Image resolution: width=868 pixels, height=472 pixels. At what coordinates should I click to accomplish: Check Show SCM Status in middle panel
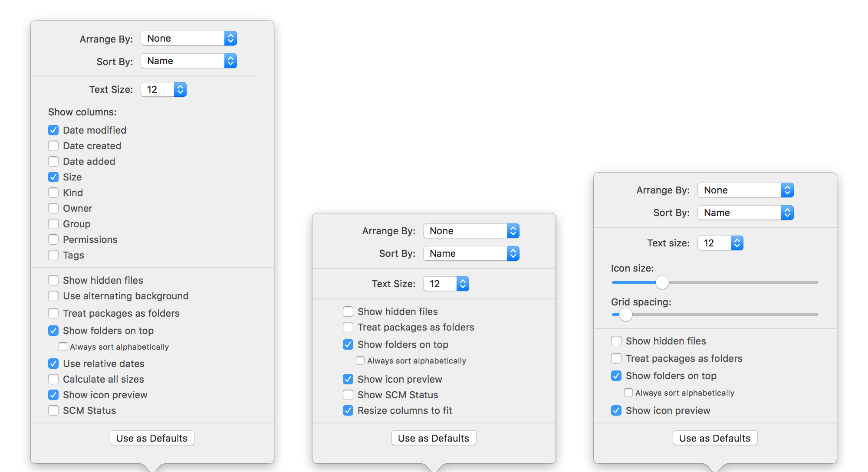pos(348,395)
